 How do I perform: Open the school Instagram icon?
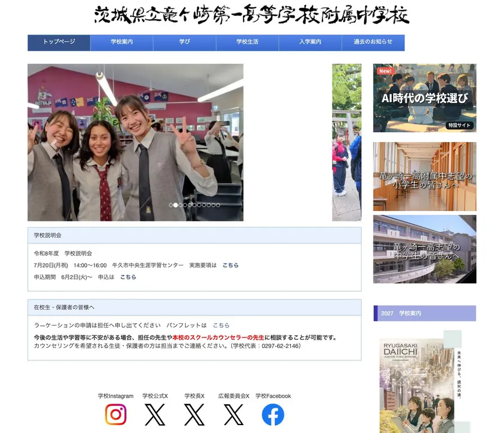point(116,414)
